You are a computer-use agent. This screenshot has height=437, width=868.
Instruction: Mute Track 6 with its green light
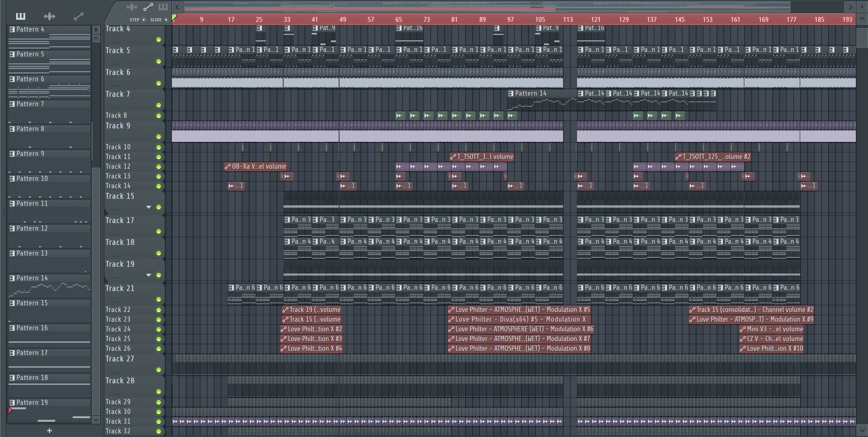point(158,83)
